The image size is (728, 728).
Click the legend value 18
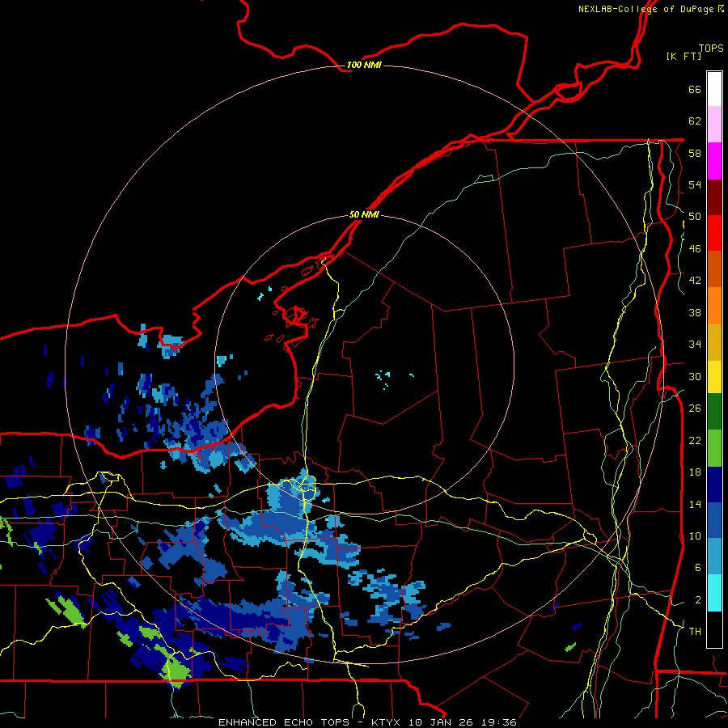coord(695,472)
